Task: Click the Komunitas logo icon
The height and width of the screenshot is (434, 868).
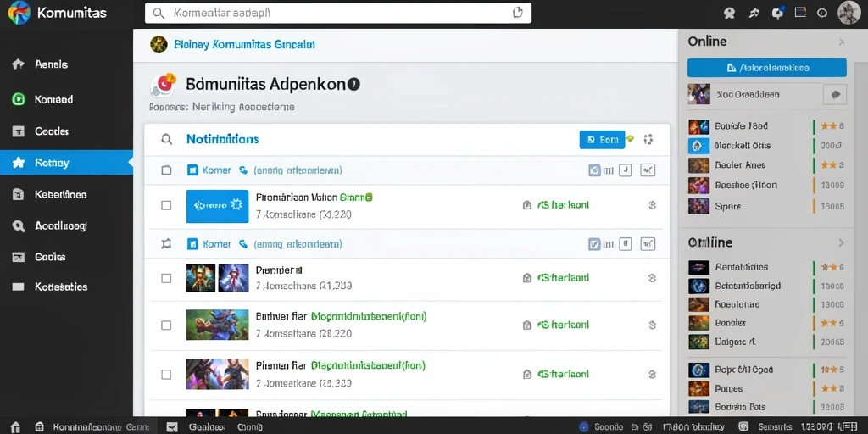Action: [19, 13]
